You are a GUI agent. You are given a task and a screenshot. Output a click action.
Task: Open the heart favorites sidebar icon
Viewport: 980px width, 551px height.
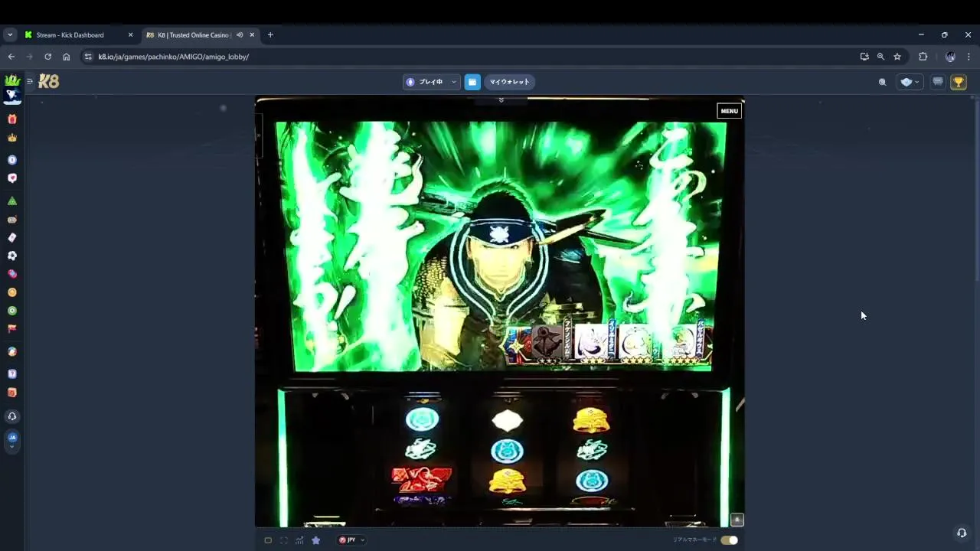click(x=11, y=178)
